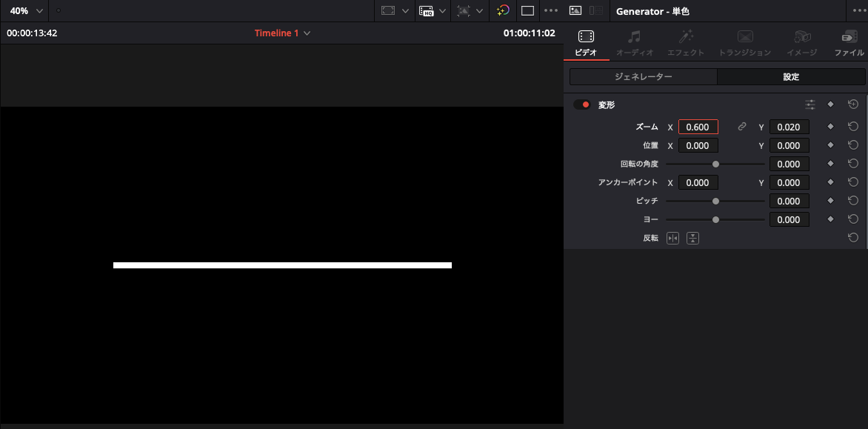Toggle the link icon between Zoom X and Y
This screenshot has height=429, width=868.
(x=742, y=127)
